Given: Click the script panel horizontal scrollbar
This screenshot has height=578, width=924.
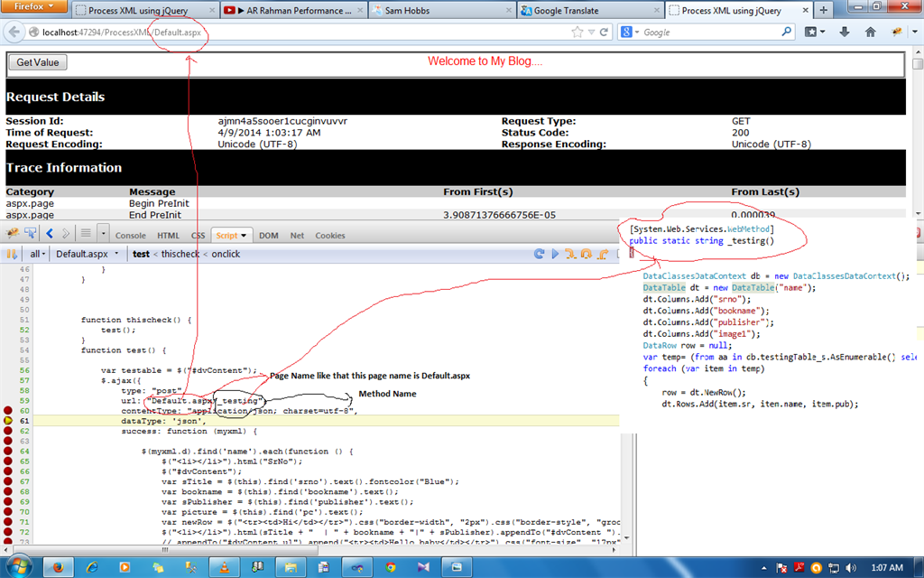Looking at the screenshot, I should point(164,549).
